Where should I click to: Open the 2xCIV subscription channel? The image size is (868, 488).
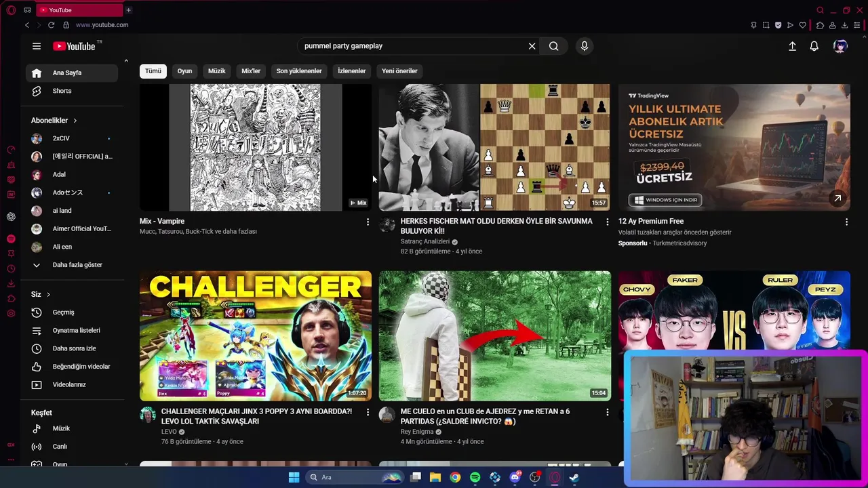click(x=71, y=138)
